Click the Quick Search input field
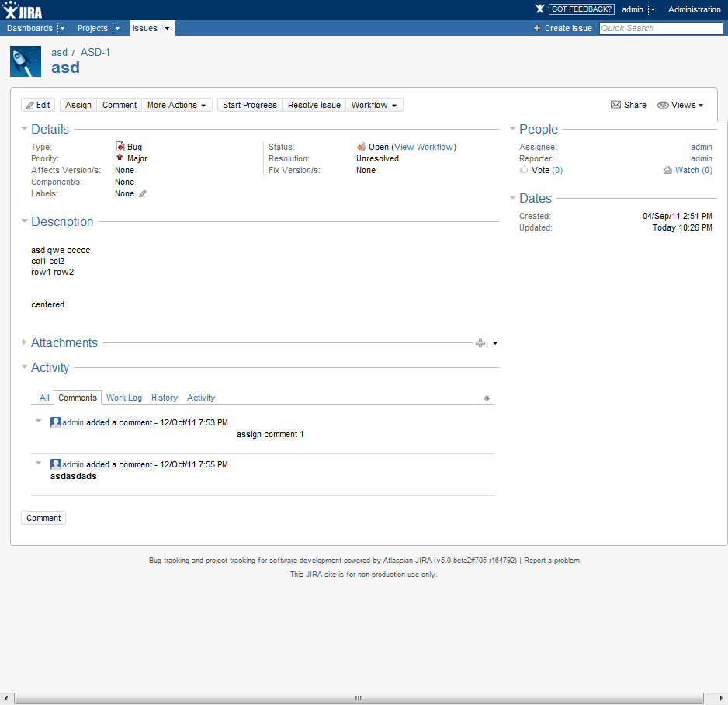This screenshot has width=728, height=705. click(x=660, y=28)
